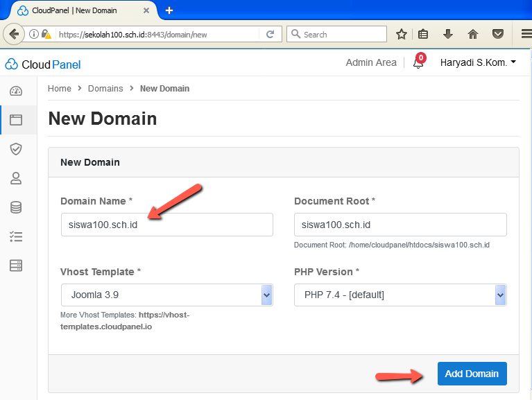Open the Admin Area link
This screenshot has width=532, height=400.
pos(371,62)
